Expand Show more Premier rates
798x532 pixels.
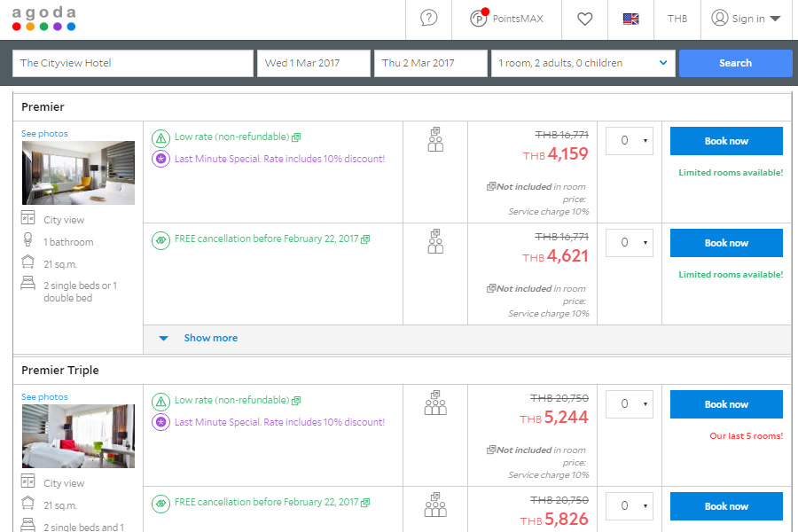209,338
